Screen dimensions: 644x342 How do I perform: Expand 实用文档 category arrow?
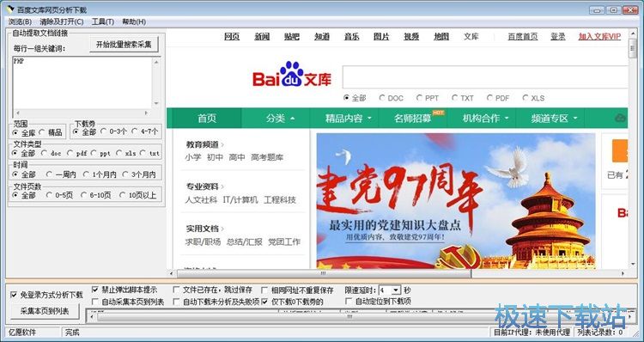tap(222, 229)
